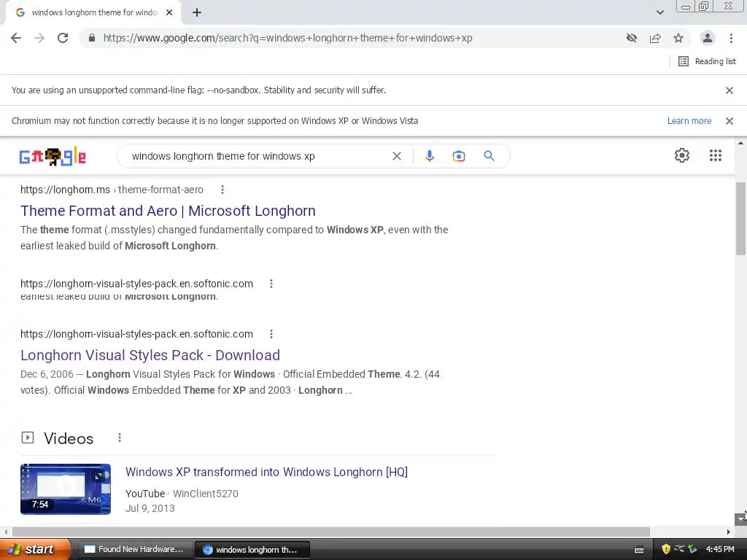The image size is (747, 560).
Task: Click the Videos section play icon
Action: pyautogui.click(x=28, y=437)
